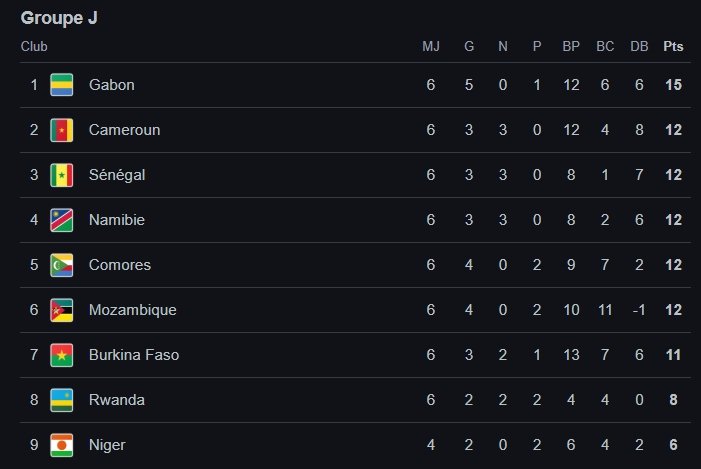This screenshot has width=701, height=469.
Task: Click the Rwanda flag icon
Action: pyautogui.click(x=63, y=400)
